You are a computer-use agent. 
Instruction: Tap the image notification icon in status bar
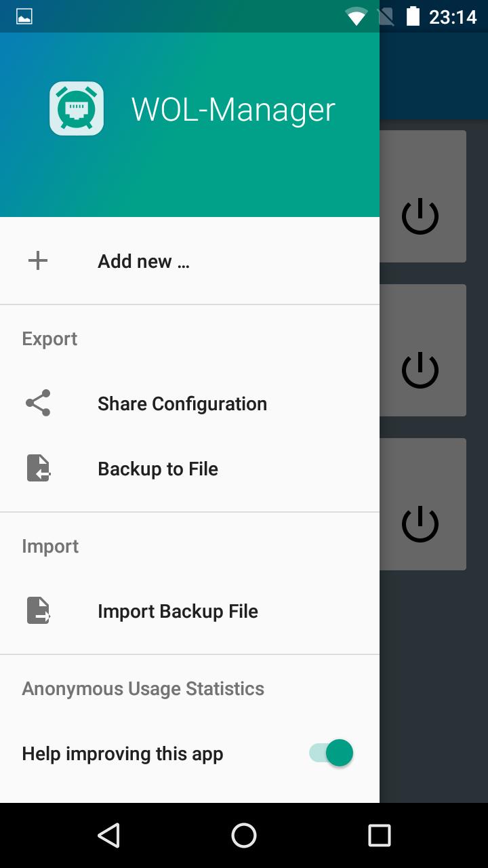tap(24, 16)
